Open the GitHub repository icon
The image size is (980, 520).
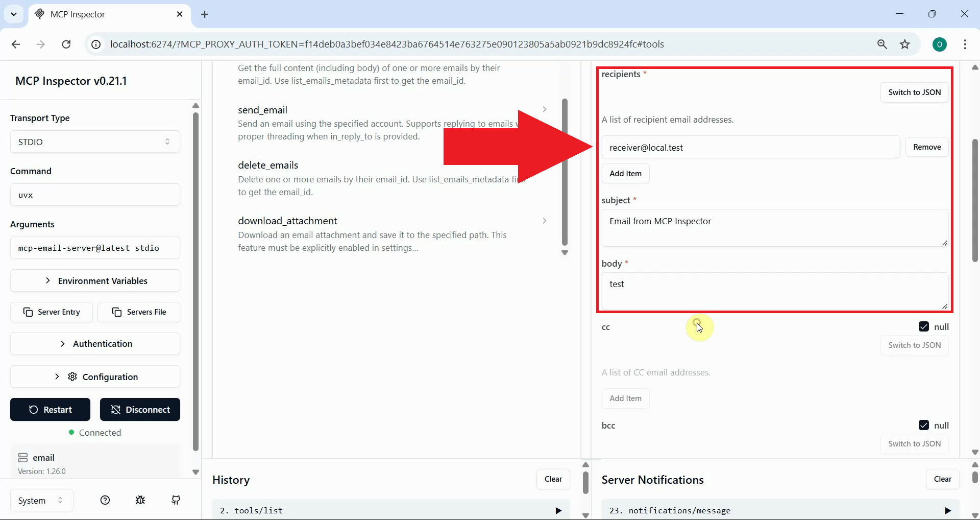pos(176,500)
